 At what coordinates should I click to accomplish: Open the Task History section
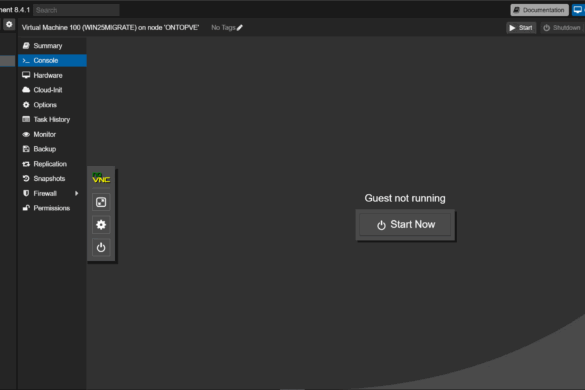pyautogui.click(x=52, y=119)
